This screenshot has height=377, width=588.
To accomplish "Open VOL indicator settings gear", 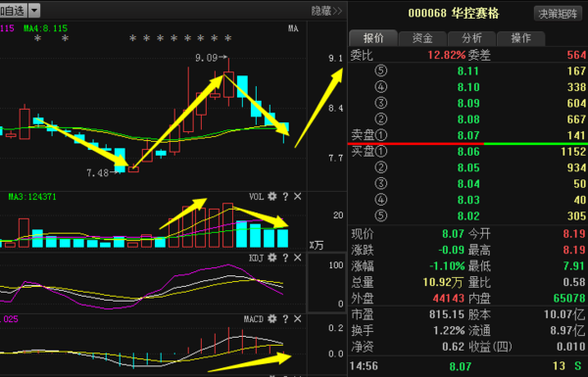I will point(271,197).
